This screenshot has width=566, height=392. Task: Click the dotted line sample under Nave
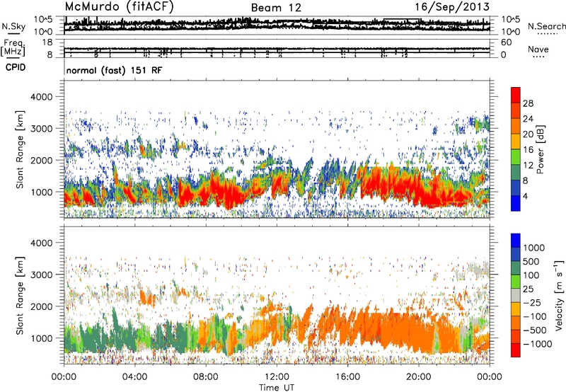[x=538, y=57]
